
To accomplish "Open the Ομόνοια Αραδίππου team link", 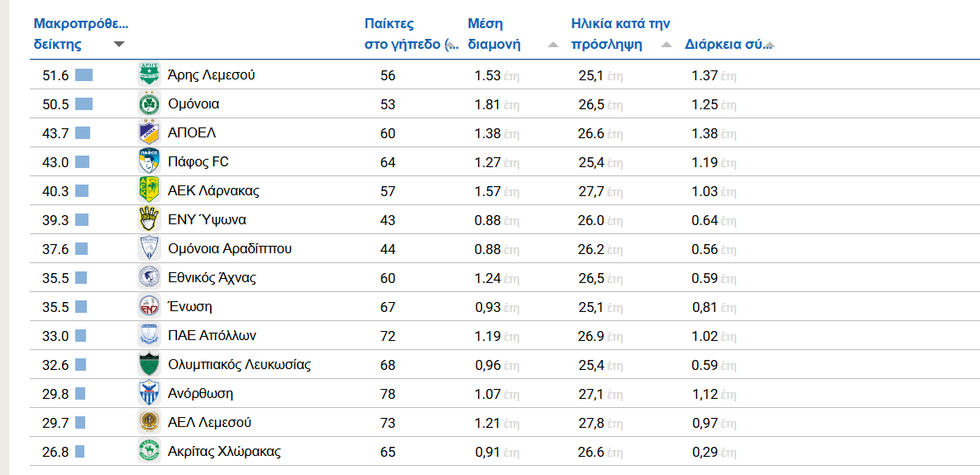I will point(229,249).
